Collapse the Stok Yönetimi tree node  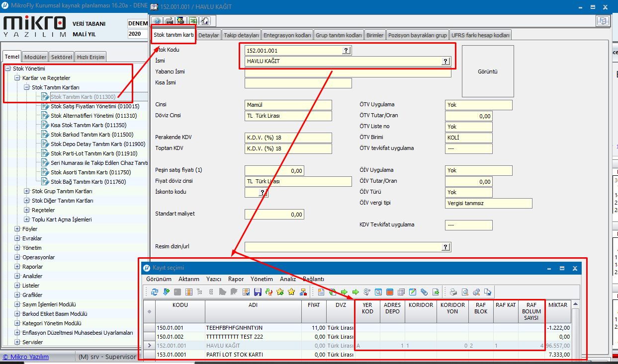[8, 69]
